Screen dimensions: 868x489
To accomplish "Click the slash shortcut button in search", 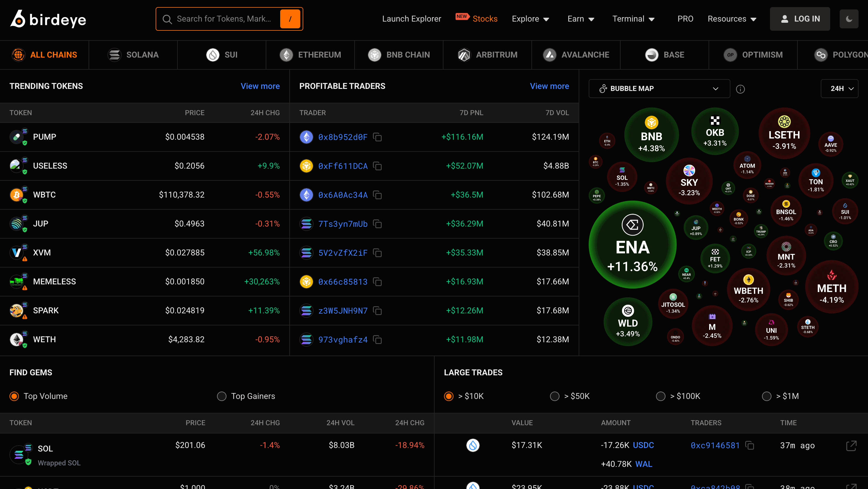I will [x=290, y=19].
